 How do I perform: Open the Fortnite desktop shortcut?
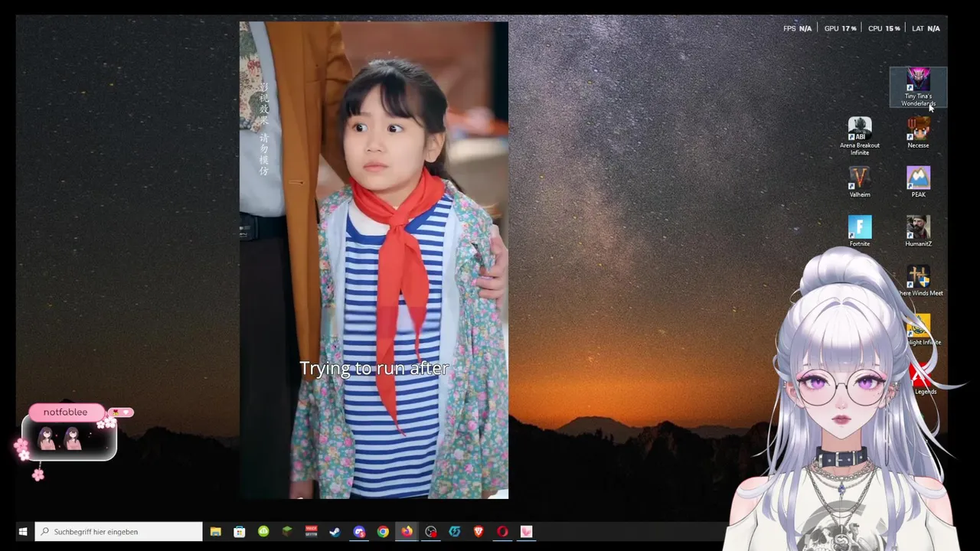coord(860,231)
